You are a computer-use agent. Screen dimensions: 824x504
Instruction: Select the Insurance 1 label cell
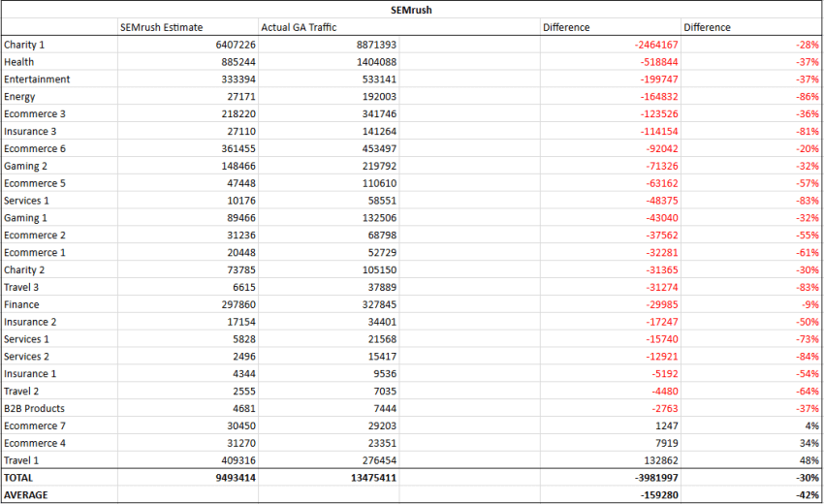59,374
